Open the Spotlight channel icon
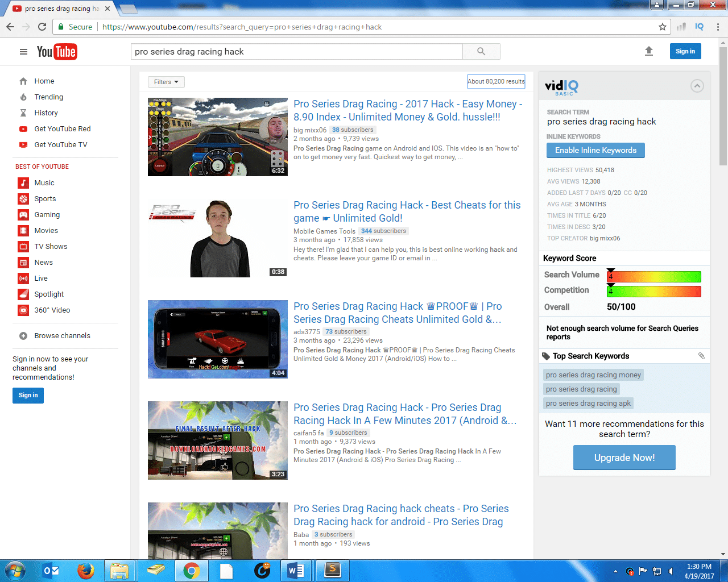The image size is (728, 582). coord(23,294)
